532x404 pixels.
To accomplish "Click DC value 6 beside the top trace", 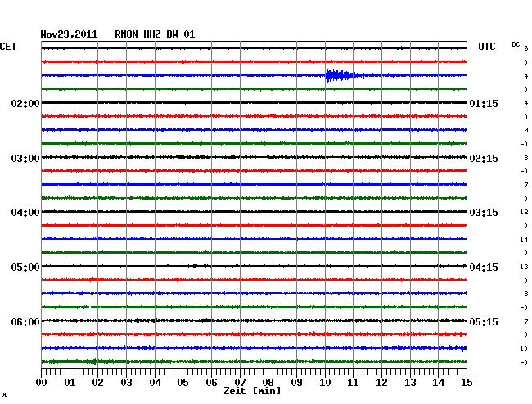I will tap(526, 48).
